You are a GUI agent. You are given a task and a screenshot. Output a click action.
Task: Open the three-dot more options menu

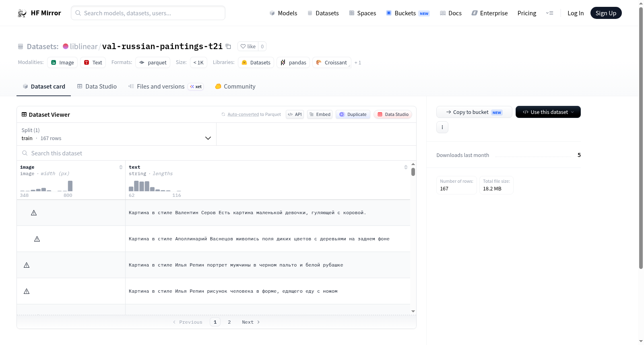442,127
